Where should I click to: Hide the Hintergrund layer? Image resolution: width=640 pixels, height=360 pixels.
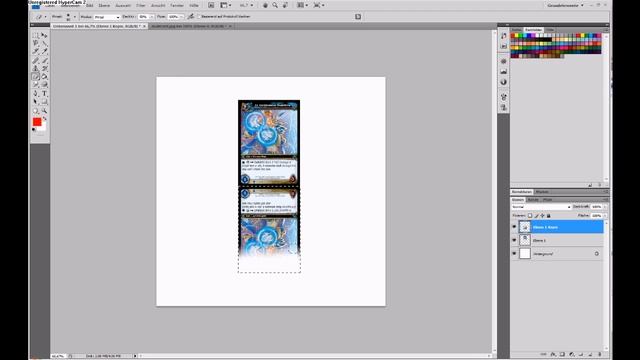pyautogui.click(x=514, y=253)
